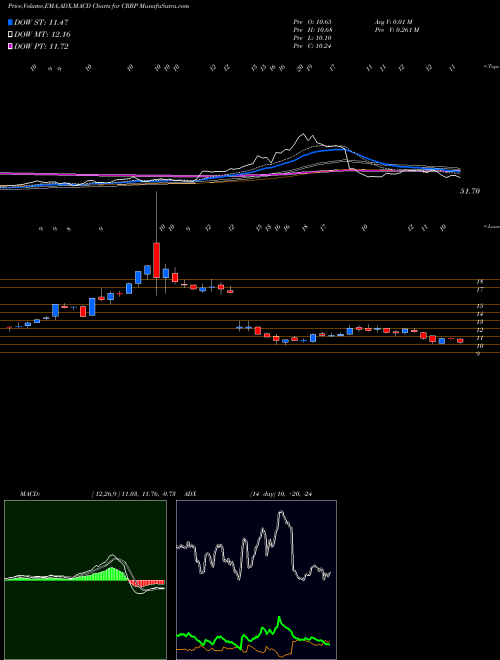Select the 'DOW ST: 11.47' legend label
This screenshot has height=660, width=500.
(41, 22)
